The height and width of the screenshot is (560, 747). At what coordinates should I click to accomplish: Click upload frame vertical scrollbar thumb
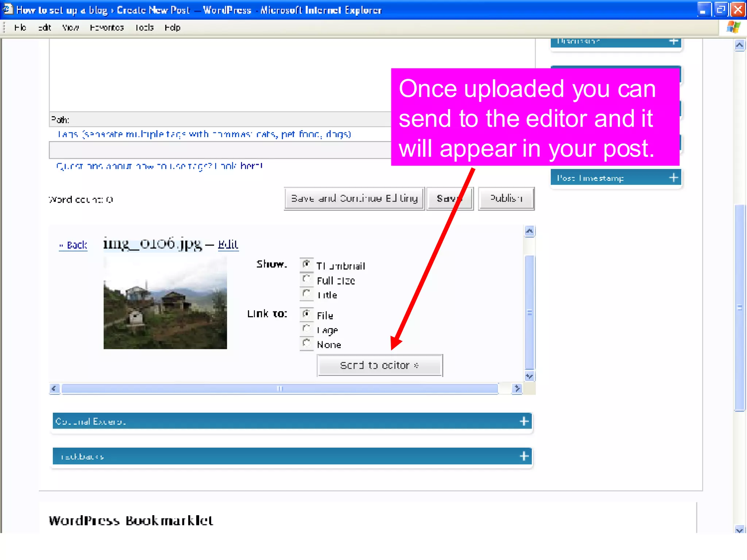[x=530, y=312]
